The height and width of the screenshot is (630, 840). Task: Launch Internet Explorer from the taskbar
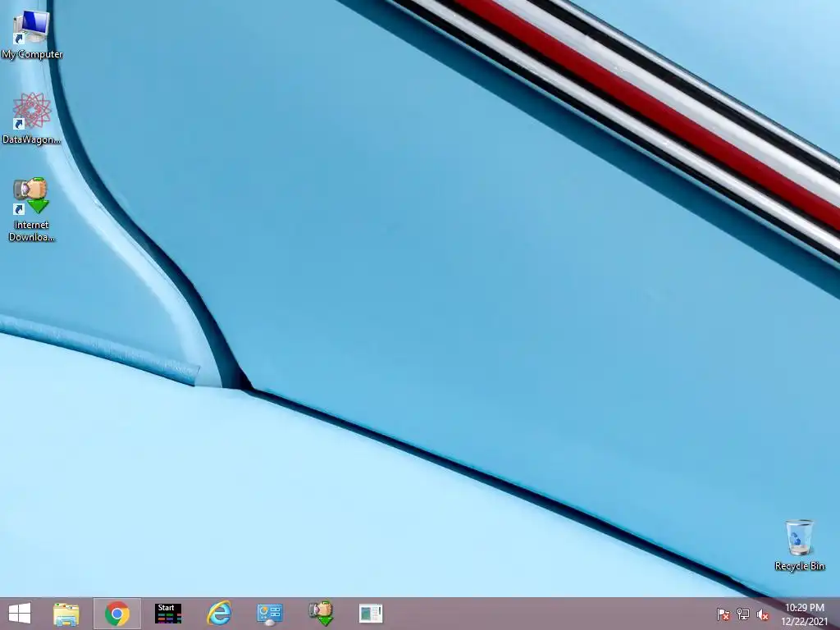pos(219,614)
